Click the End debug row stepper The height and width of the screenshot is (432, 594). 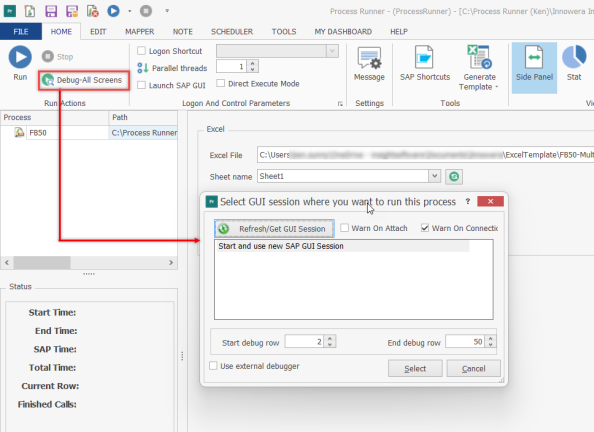(x=491, y=341)
